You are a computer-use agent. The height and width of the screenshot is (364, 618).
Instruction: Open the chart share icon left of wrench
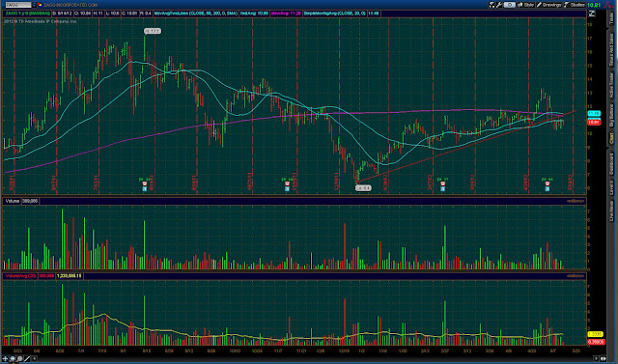click(492, 5)
